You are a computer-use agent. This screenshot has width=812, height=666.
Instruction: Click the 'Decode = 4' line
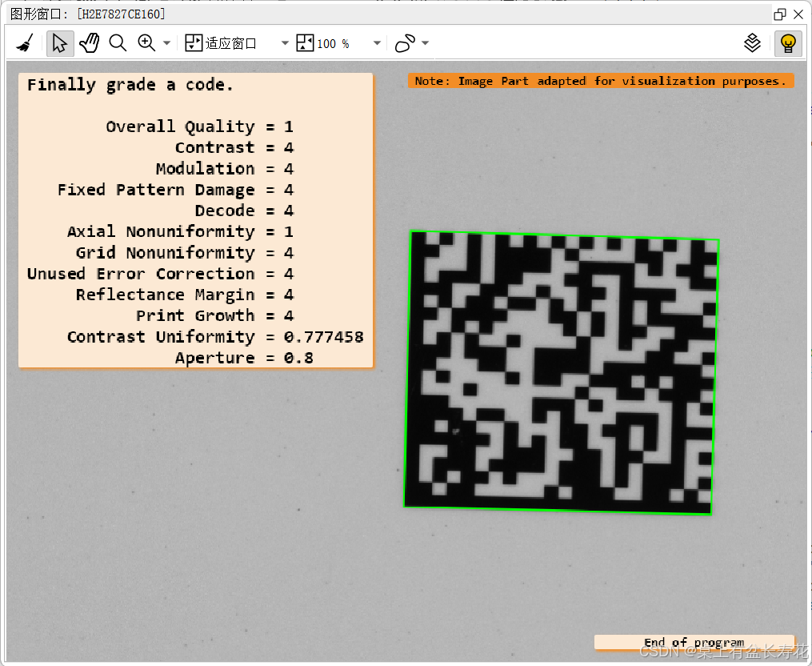[x=245, y=211]
